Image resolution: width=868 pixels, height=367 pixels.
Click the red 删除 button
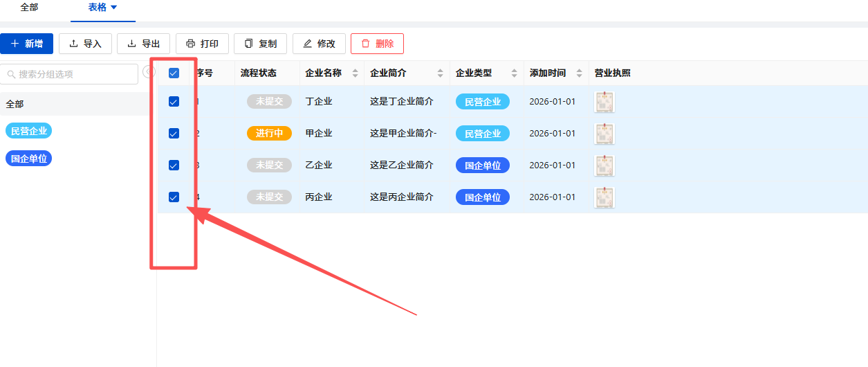(x=377, y=44)
